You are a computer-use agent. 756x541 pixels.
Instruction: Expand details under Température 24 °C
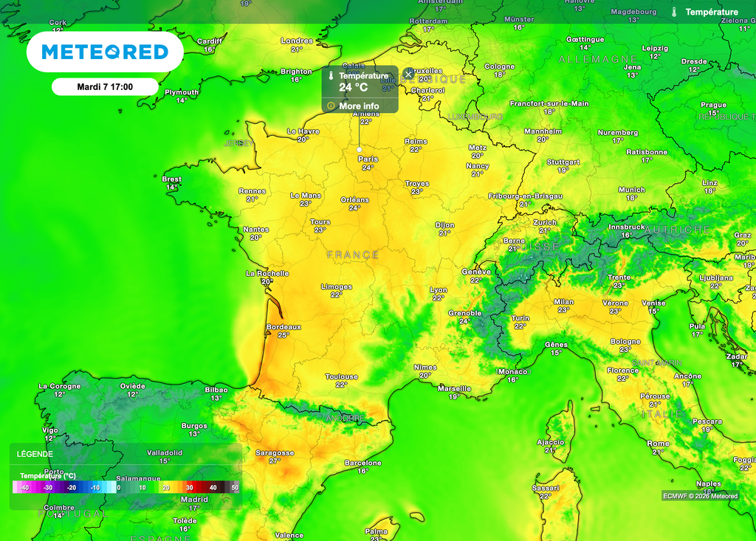360,106
